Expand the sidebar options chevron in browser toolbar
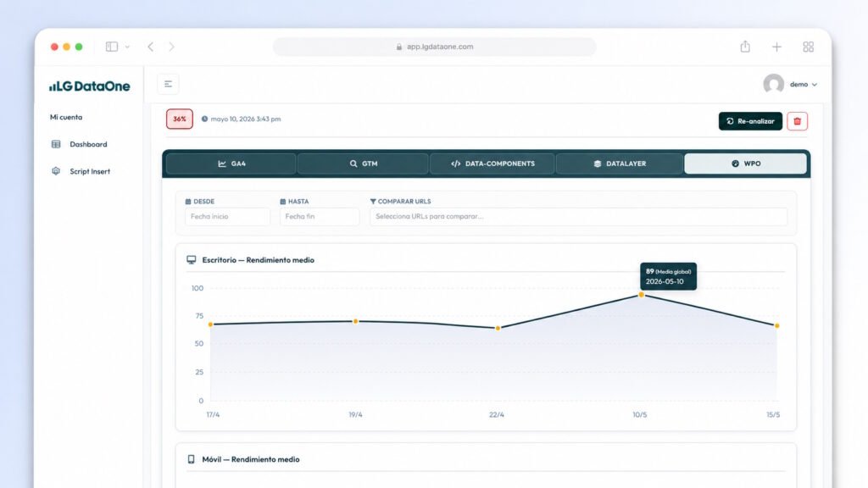This screenshot has width=868, height=488. pos(127,47)
